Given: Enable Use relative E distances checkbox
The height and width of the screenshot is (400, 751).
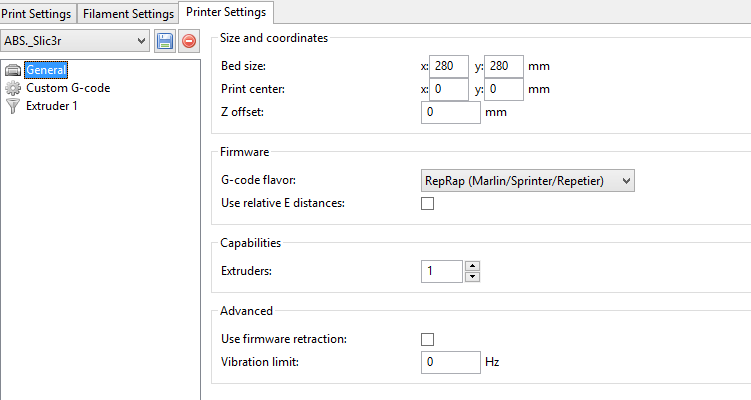Looking at the screenshot, I should (x=428, y=204).
